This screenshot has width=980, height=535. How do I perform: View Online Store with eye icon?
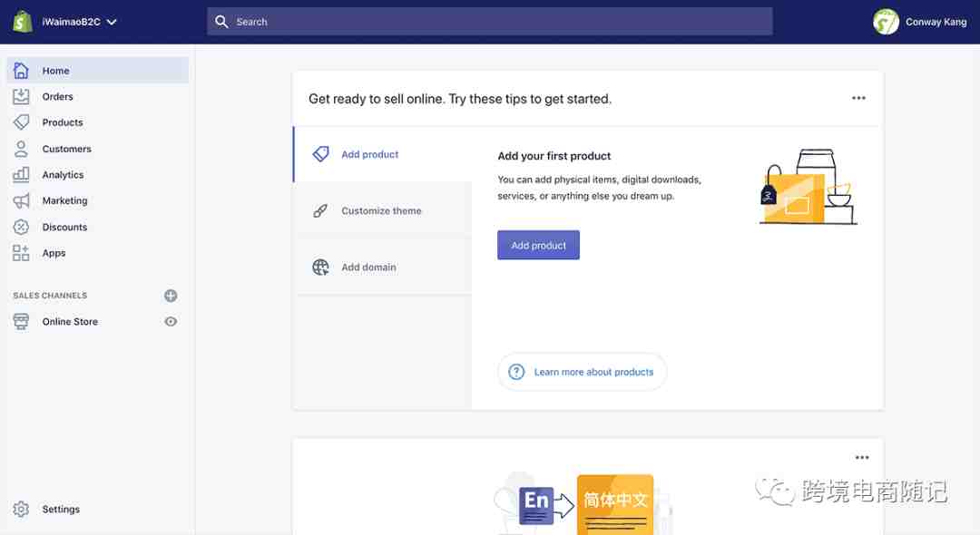(171, 322)
